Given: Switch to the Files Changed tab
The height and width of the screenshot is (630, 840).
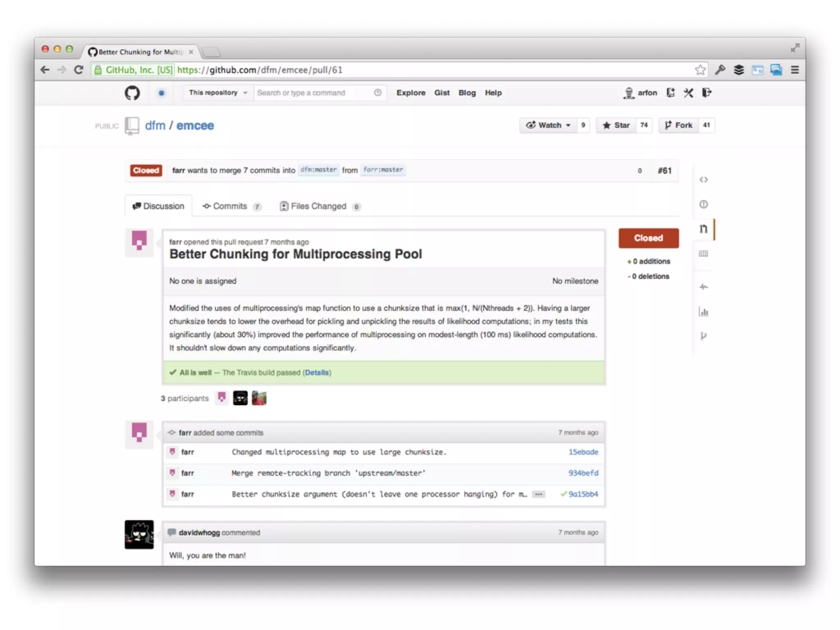Looking at the screenshot, I should pos(319,206).
